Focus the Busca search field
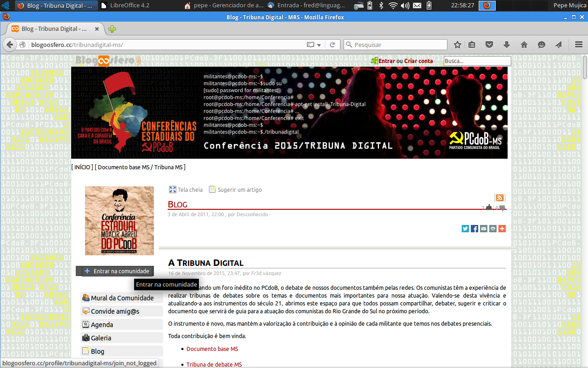 [477, 61]
